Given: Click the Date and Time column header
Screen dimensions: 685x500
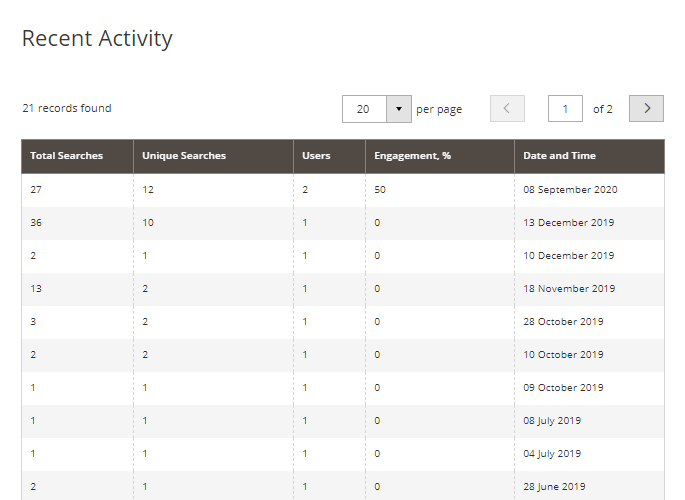Looking at the screenshot, I should pyautogui.click(x=560, y=156).
